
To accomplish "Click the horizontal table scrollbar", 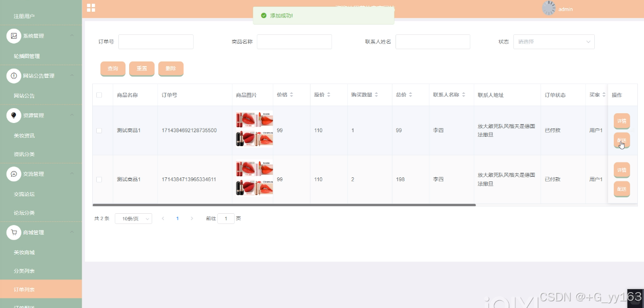I will pyautogui.click(x=284, y=205).
